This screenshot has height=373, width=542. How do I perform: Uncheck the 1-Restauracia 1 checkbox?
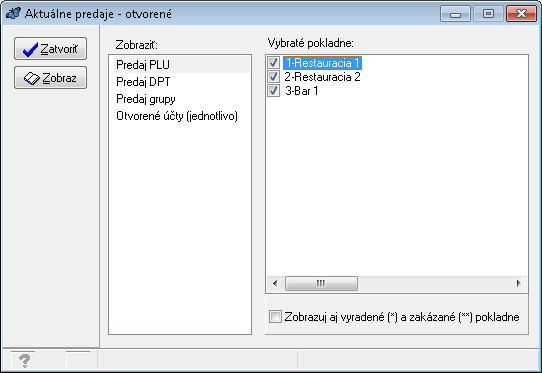pos(273,63)
